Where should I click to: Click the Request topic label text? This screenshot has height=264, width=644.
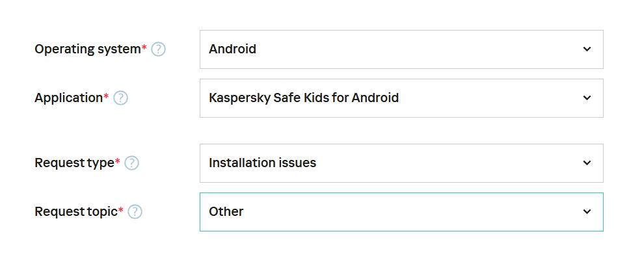click(x=75, y=212)
